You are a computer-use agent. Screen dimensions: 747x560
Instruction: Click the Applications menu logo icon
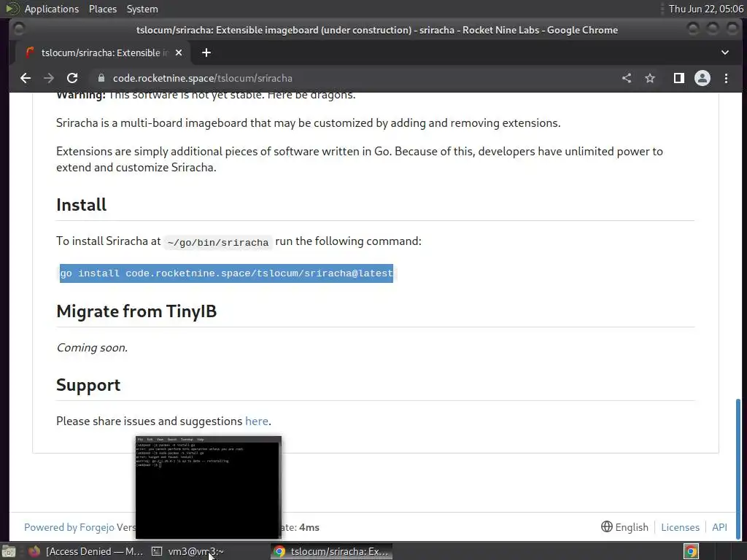click(x=12, y=9)
